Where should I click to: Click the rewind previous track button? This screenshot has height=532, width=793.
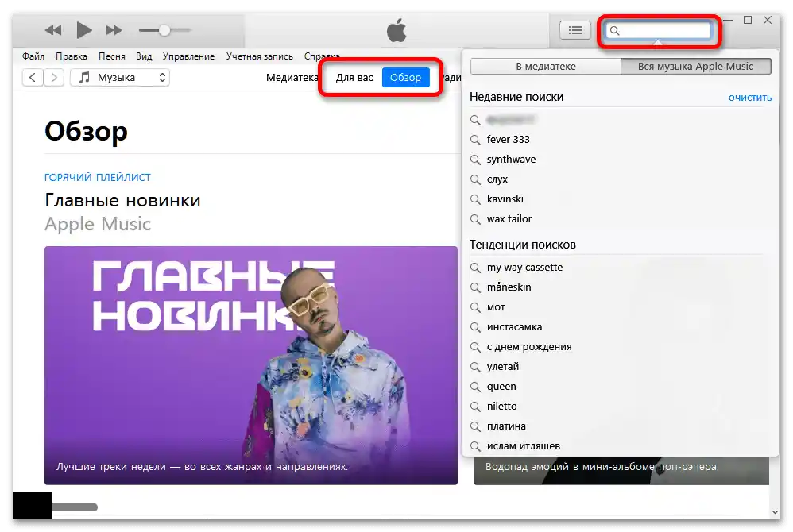coord(53,30)
